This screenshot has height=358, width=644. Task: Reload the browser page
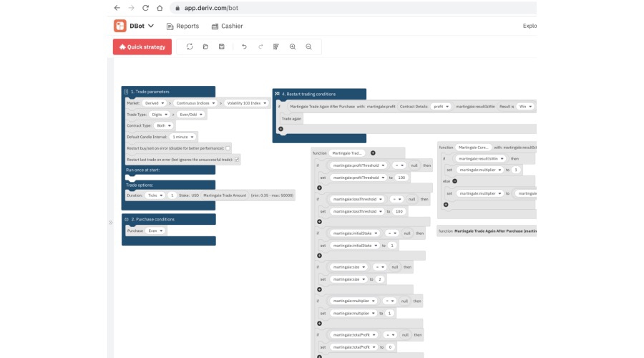point(145,8)
